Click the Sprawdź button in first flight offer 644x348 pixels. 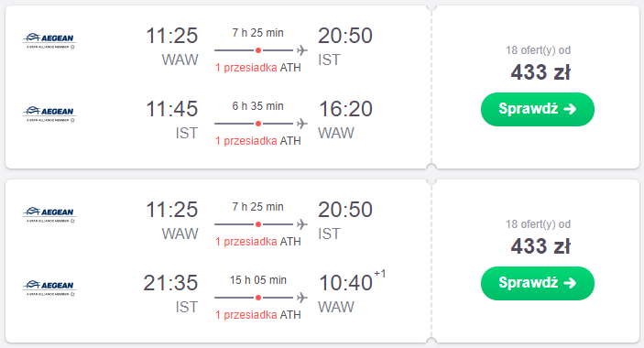click(537, 109)
